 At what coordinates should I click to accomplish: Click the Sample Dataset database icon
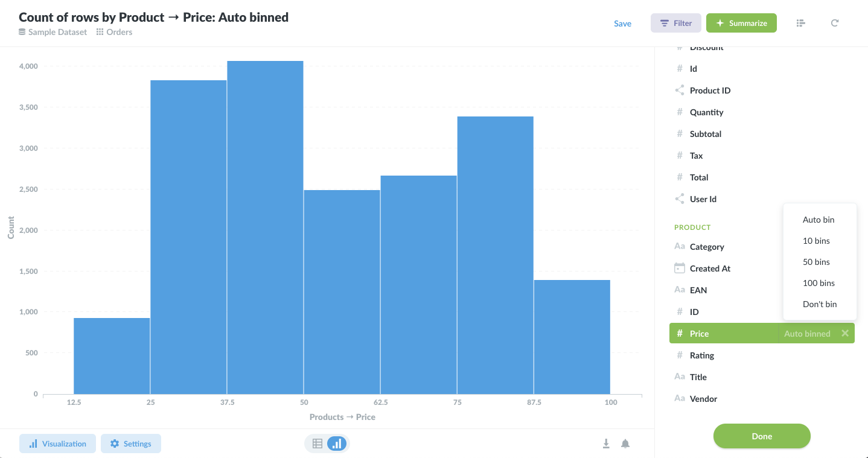22,32
